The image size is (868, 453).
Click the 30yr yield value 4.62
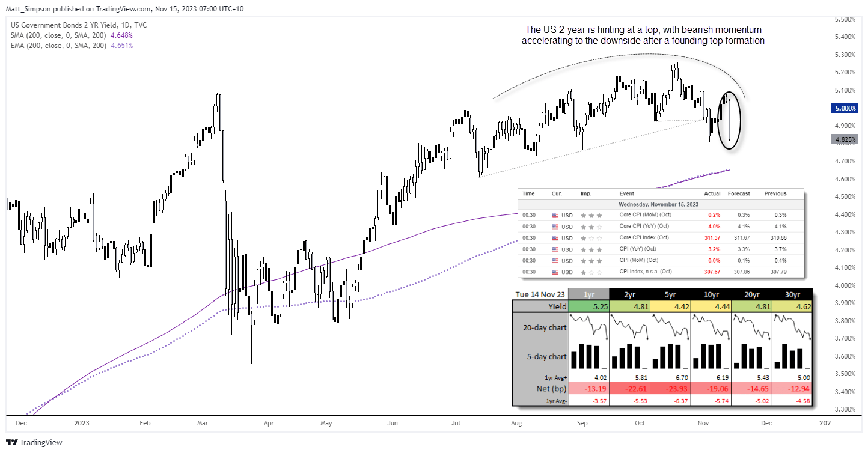792,306
